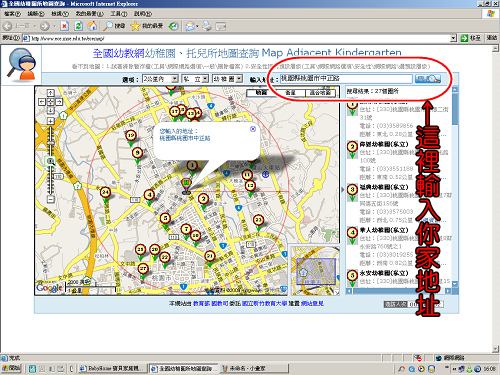This screenshot has width=500, height=375.
Task: Click the map pan-up arrow control
Action: coord(50,93)
